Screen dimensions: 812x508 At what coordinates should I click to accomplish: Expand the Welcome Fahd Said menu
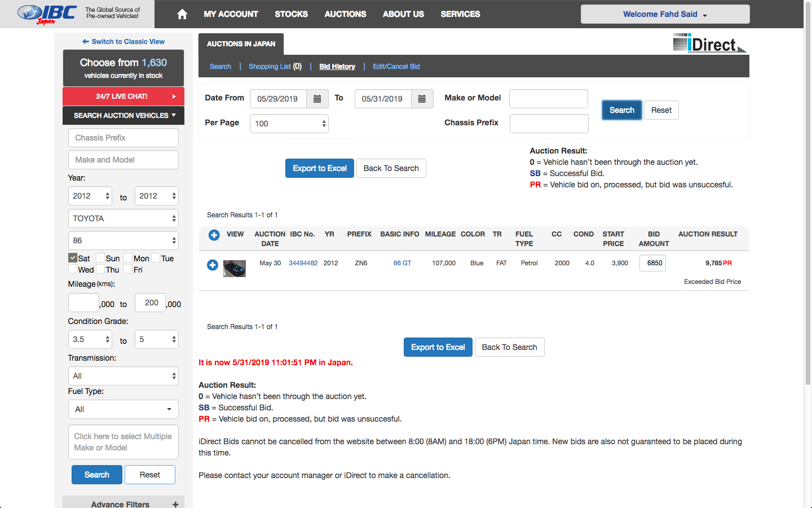click(665, 14)
